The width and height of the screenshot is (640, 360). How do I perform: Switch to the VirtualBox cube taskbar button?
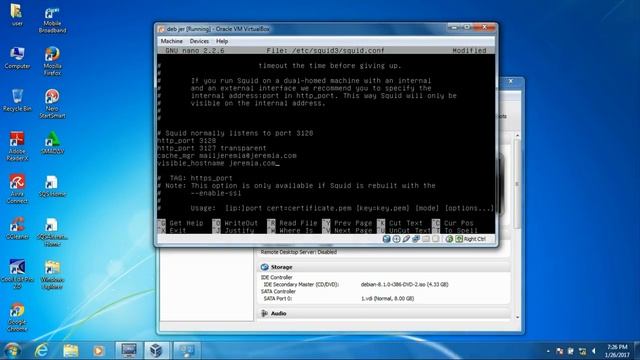[156, 350]
